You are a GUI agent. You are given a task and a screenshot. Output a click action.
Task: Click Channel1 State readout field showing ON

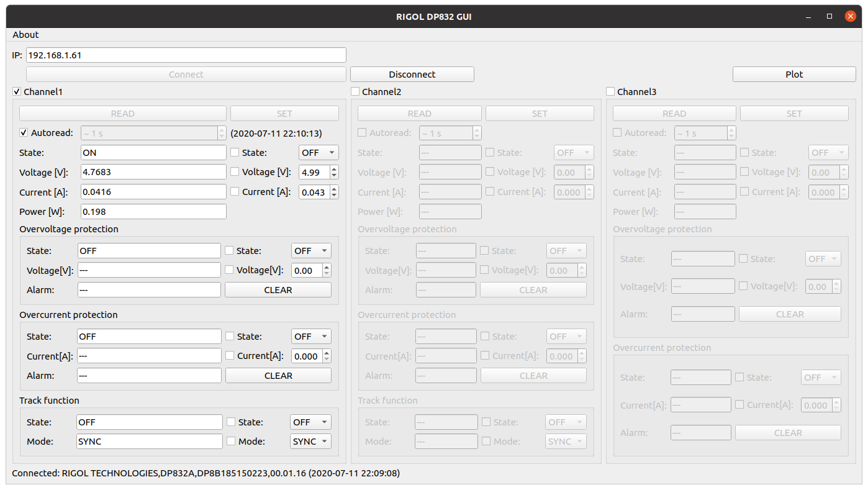pyautogui.click(x=153, y=153)
